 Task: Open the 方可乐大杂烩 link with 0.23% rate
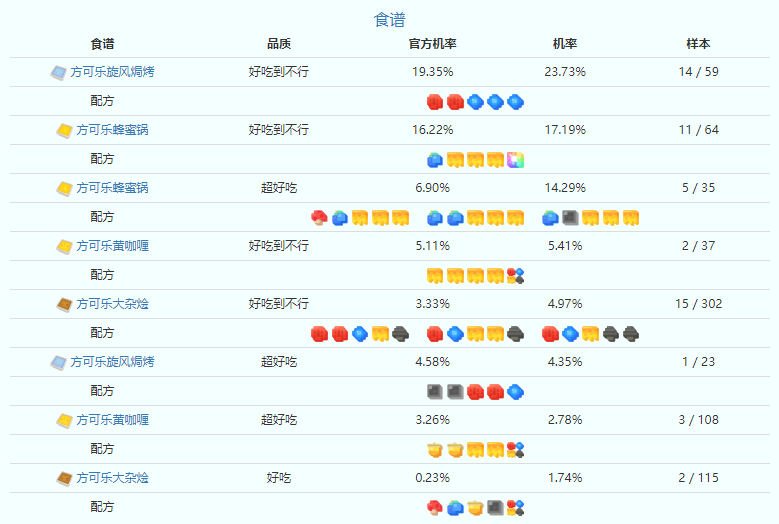pyautogui.click(x=112, y=478)
